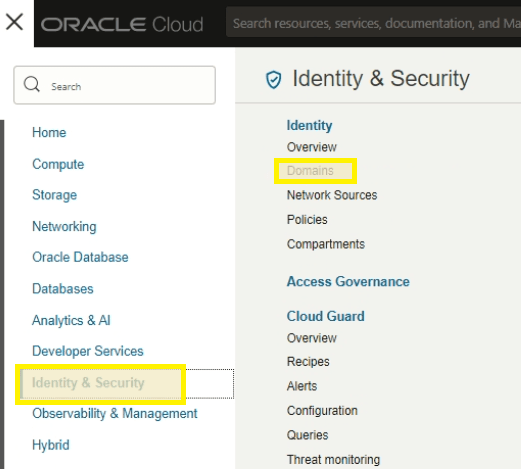Open Overview under Cloud Guard
Screen dimensions: 521x469
312,338
